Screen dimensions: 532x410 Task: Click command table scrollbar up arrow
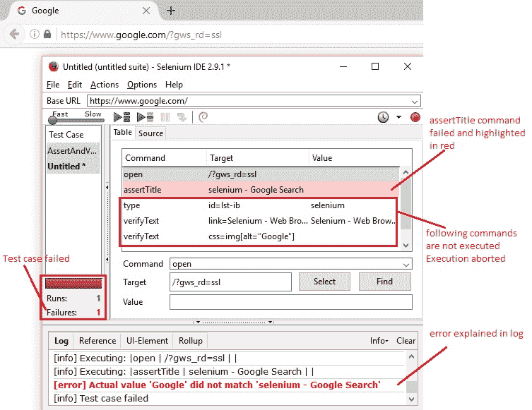(x=406, y=172)
